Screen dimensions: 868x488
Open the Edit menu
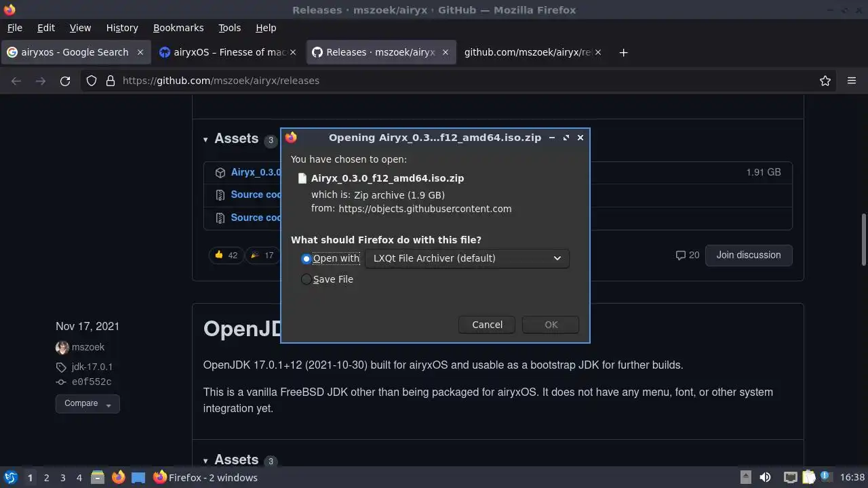[x=46, y=28]
